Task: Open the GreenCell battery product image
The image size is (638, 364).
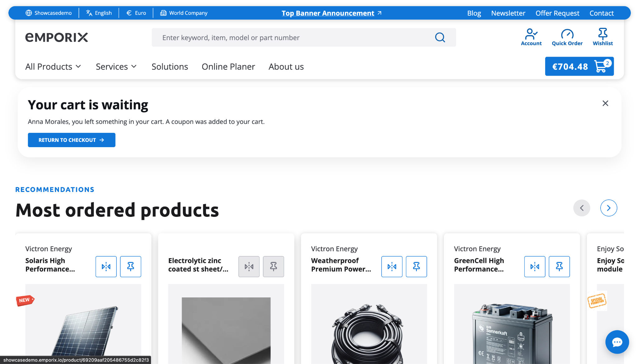Action: click(x=512, y=324)
